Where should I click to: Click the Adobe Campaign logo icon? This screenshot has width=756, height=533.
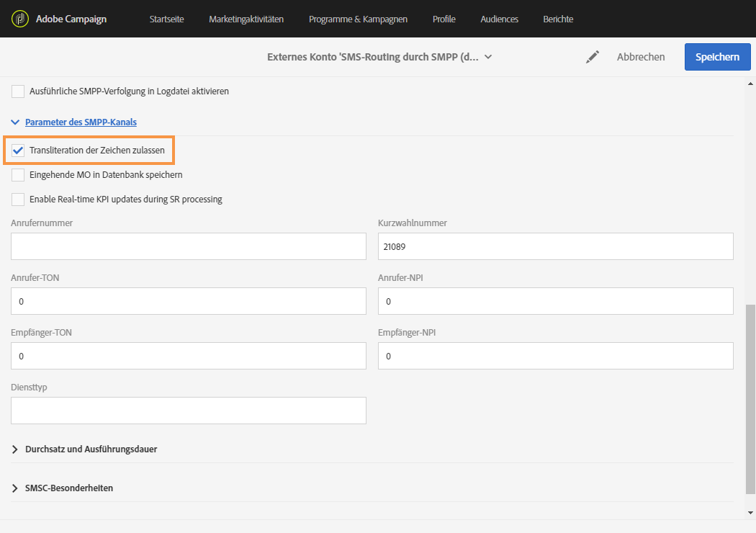20,19
